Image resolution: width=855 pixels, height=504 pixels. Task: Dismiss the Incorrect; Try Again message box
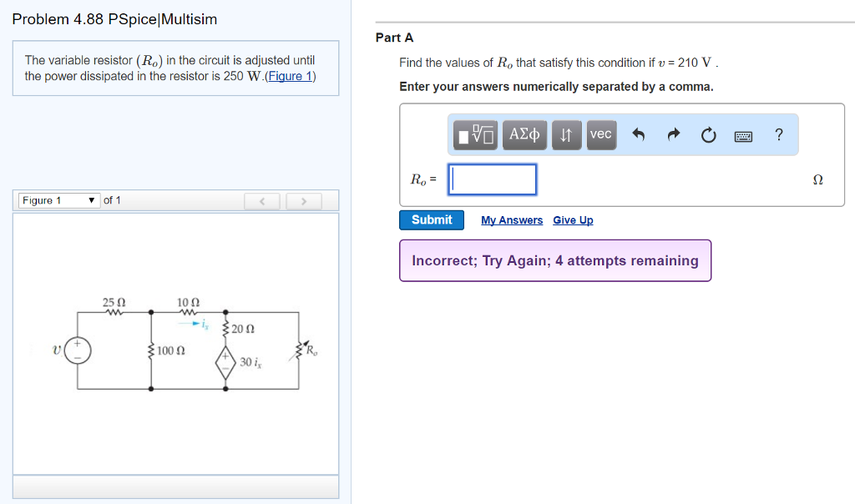tap(554, 260)
